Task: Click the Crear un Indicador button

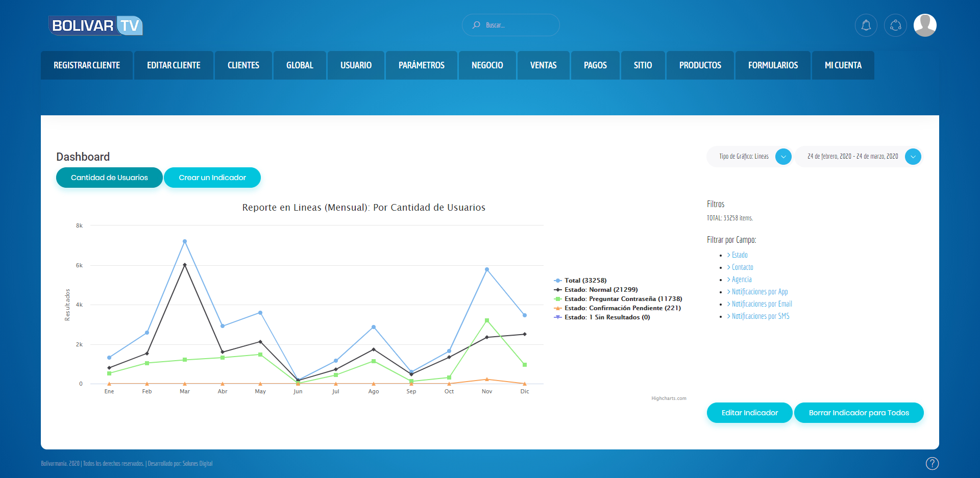Action: click(x=212, y=178)
